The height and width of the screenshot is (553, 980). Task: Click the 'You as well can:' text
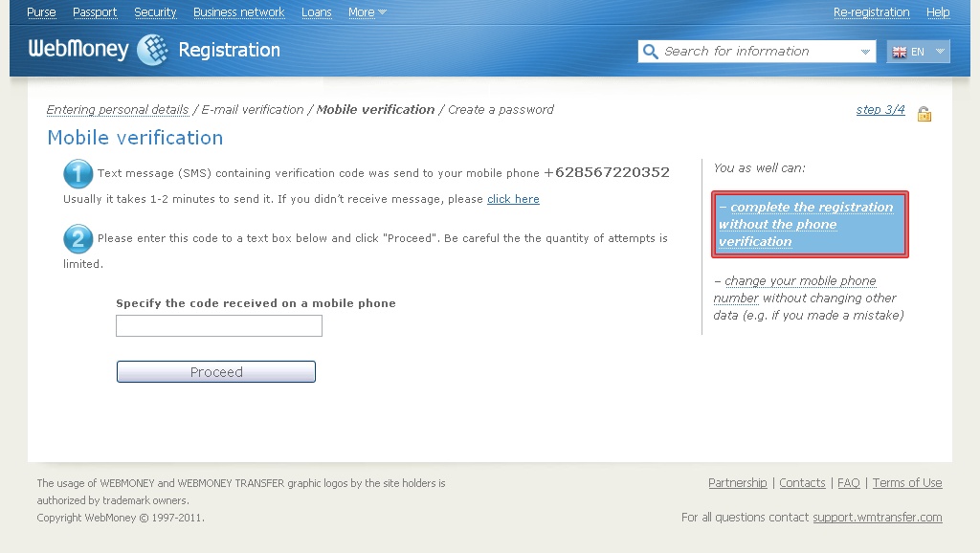click(x=759, y=168)
